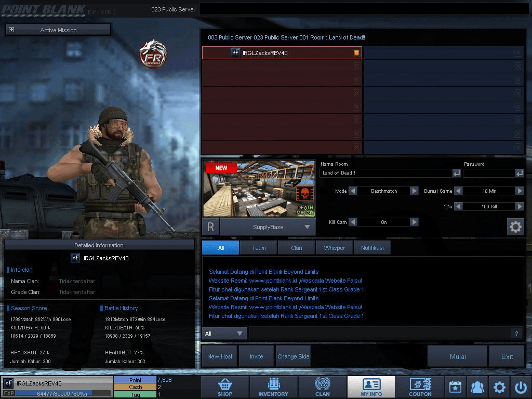Click the chat help question mark
532x399 pixels.
[x=516, y=334]
